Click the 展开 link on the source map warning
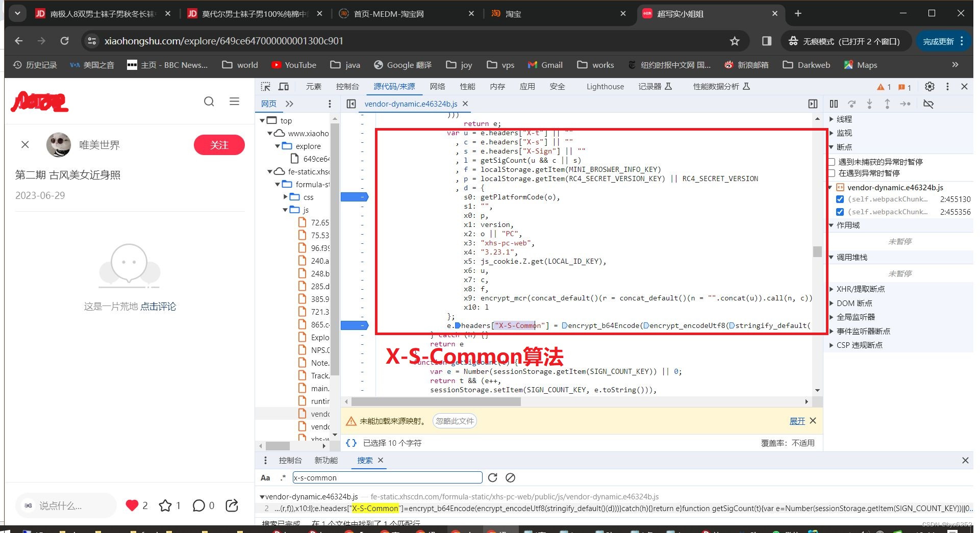 point(798,421)
